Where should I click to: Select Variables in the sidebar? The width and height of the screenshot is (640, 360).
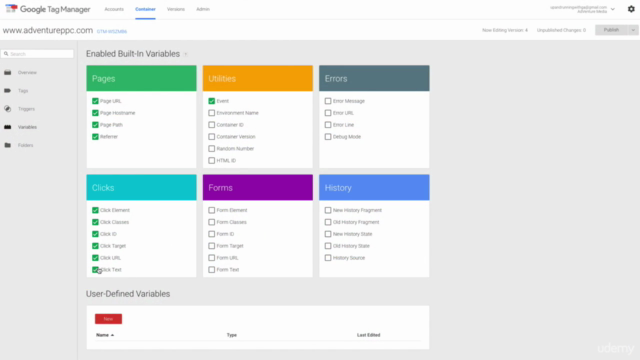[27, 127]
